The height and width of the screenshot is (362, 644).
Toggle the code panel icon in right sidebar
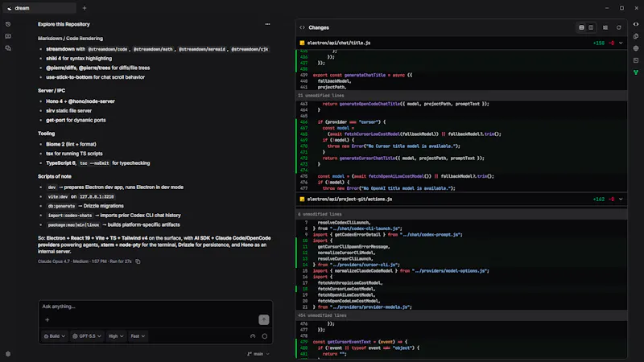pos(636,24)
